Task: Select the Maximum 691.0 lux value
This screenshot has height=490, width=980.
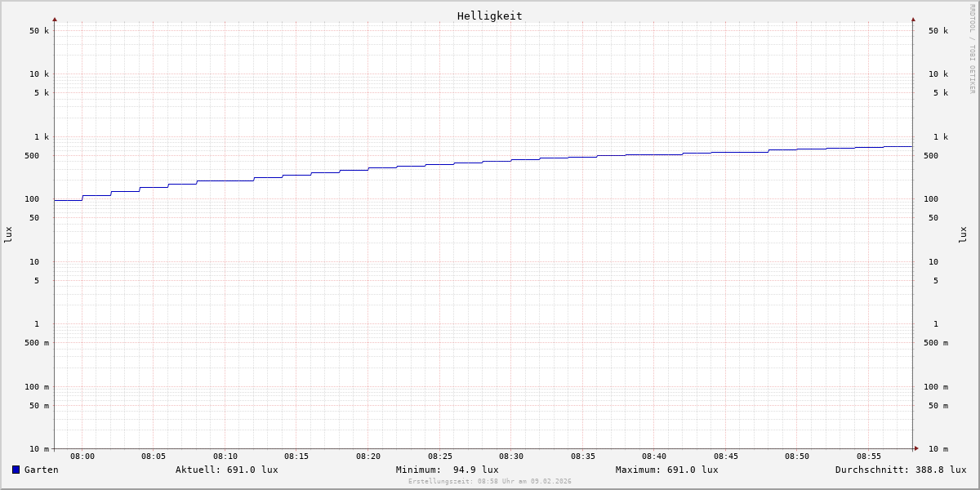Action: 666,470
